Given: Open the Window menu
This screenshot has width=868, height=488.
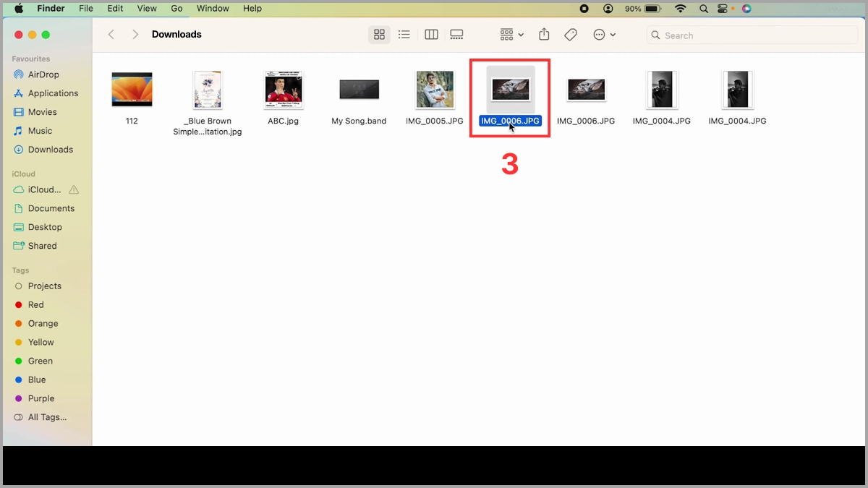Looking at the screenshot, I should (x=213, y=9).
